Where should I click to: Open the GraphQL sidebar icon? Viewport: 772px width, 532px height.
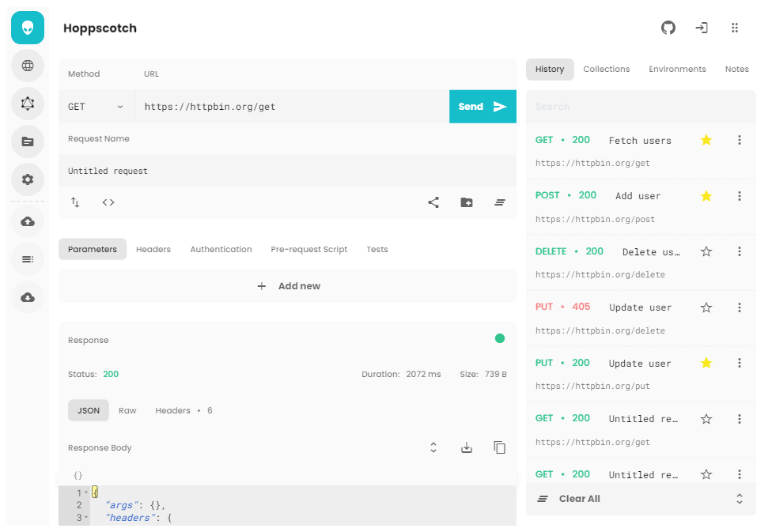[28, 103]
